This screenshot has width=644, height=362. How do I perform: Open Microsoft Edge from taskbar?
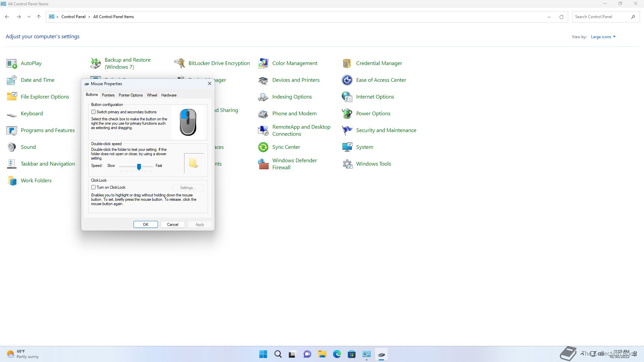pyautogui.click(x=337, y=354)
